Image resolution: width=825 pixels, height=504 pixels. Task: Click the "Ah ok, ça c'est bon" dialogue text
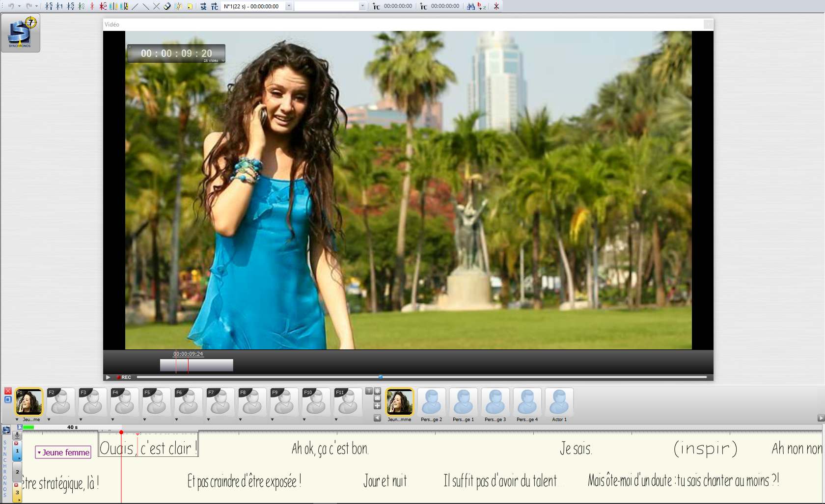pyautogui.click(x=330, y=449)
